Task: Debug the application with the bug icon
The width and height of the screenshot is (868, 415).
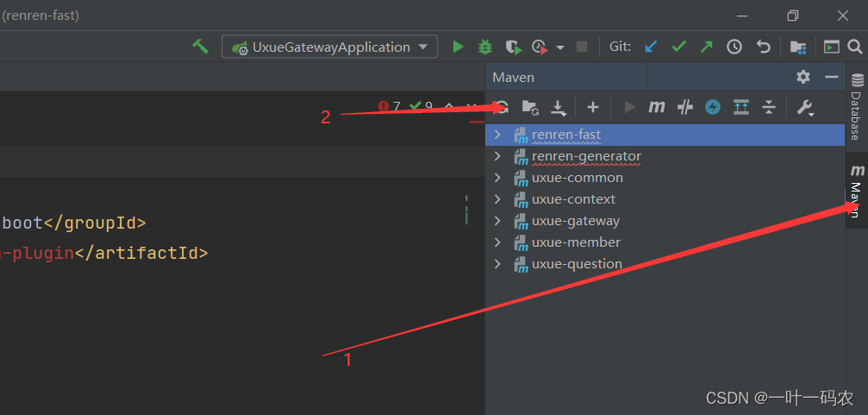Action: pos(485,47)
